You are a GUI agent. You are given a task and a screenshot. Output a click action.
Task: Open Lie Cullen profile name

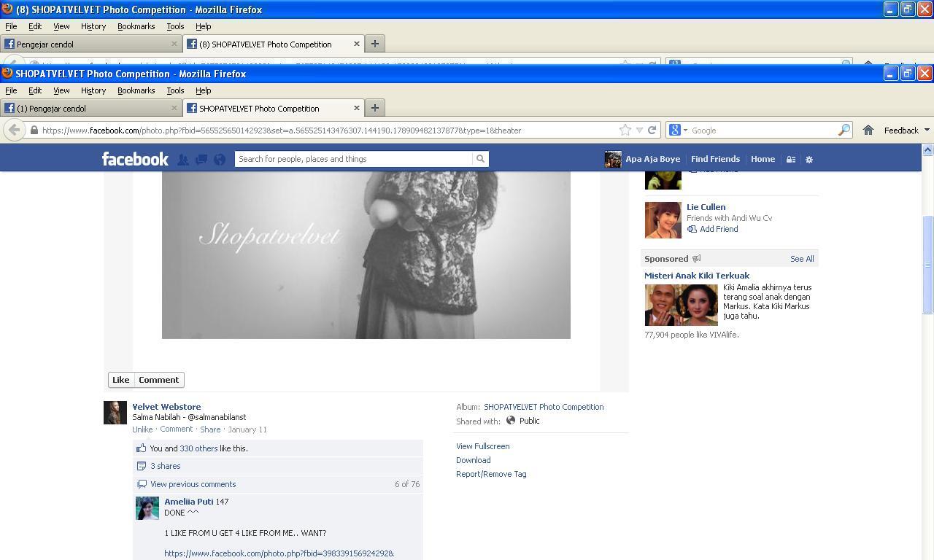click(706, 207)
